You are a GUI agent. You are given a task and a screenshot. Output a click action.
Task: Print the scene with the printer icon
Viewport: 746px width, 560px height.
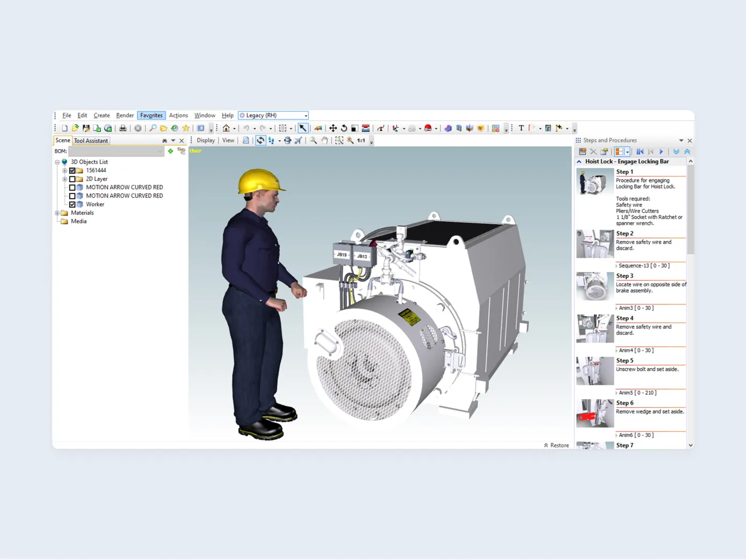tap(123, 128)
